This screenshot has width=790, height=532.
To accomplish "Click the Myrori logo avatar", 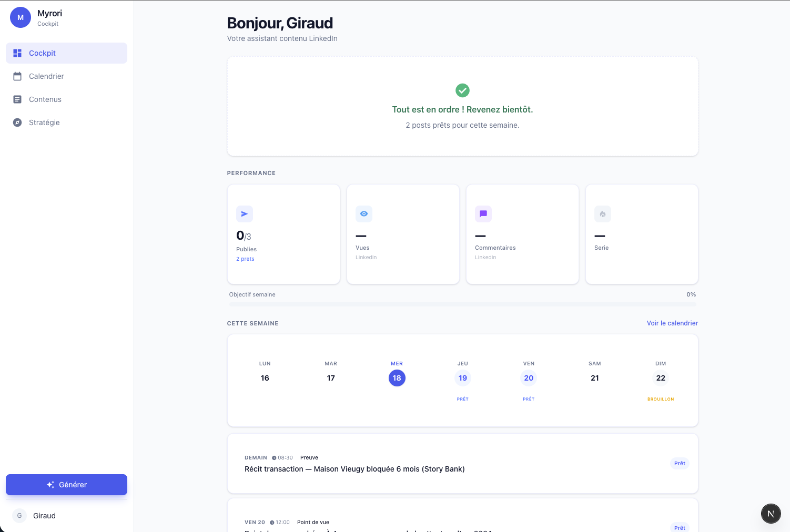I will coord(21,17).
